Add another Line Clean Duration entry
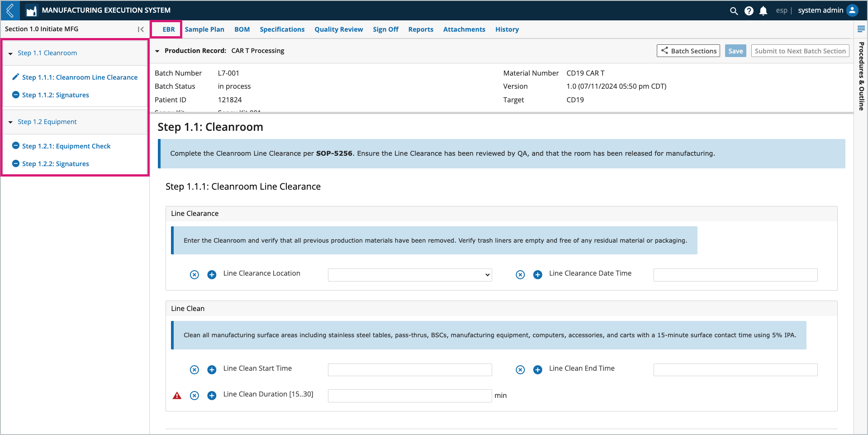The height and width of the screenshot is (435, 868). pos(212,396)
